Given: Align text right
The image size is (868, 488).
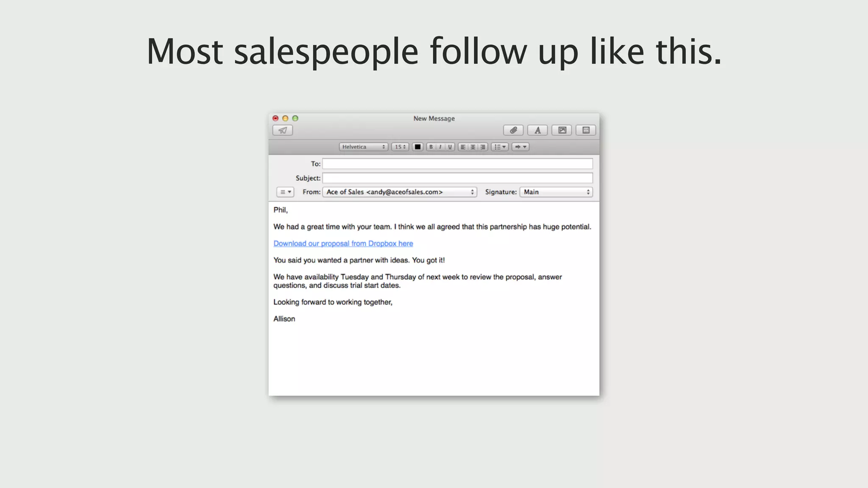Looking at the screenshot, I should click(483, 147).
